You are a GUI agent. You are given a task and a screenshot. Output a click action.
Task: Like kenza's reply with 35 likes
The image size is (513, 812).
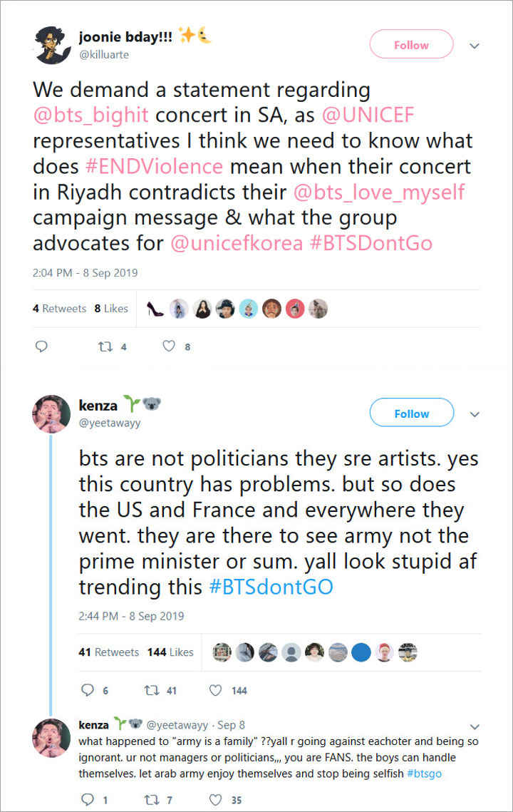tap(215, 800)
